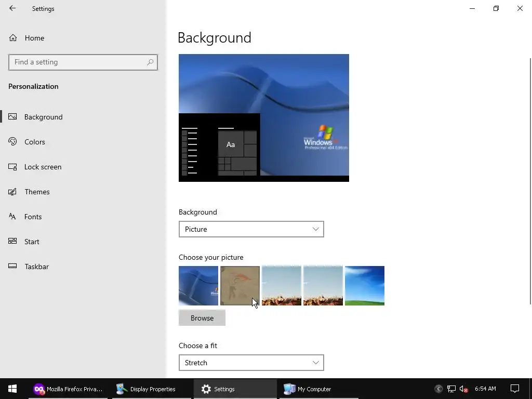Click the Firefox private browsing mask icon
Screen dimensions: 532x399
39,389
